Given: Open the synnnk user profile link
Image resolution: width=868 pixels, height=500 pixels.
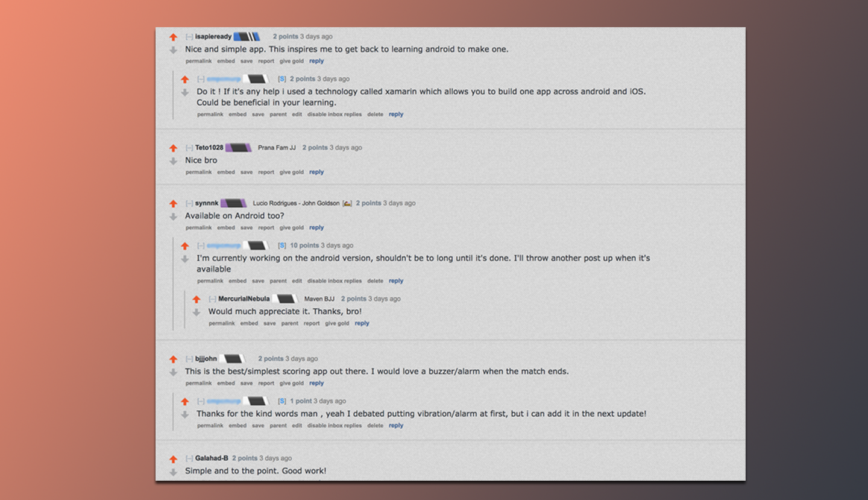Looking at the screenshot, I should tap(207, 203).
